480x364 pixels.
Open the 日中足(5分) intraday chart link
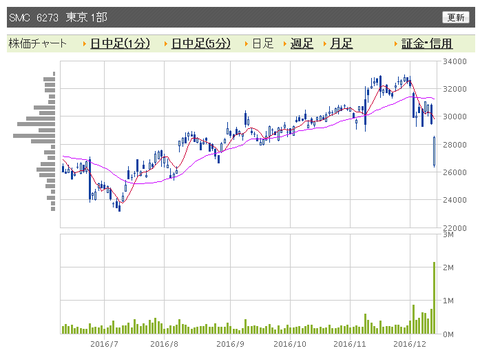(x=201, y=44)
